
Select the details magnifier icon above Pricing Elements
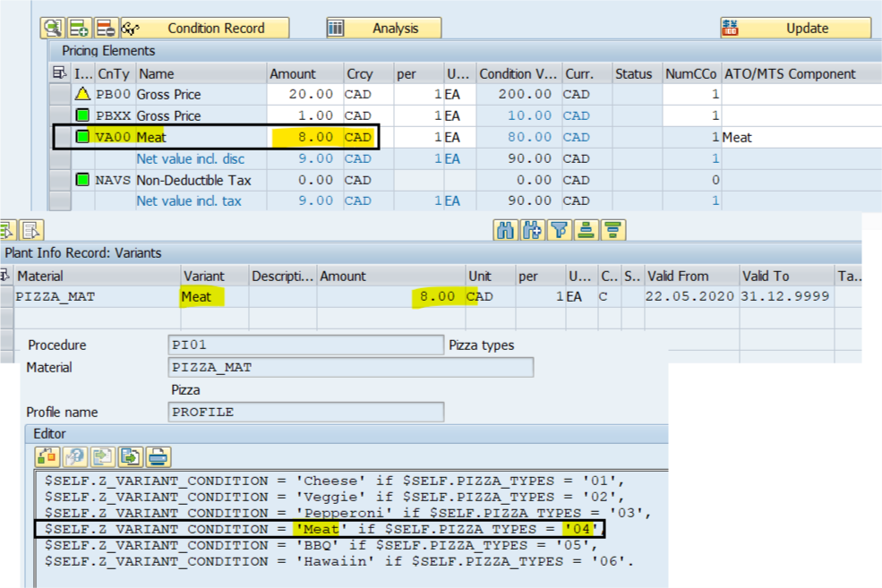point(52,28)
